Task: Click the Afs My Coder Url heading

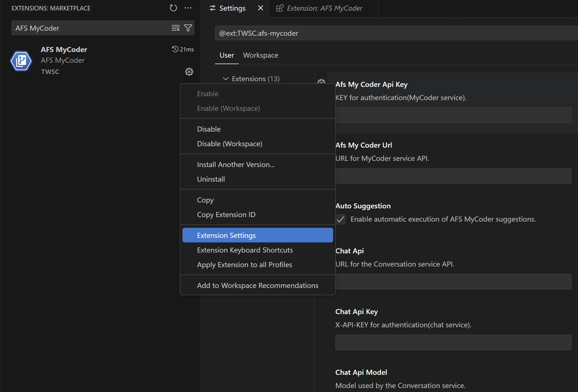Action: pyautogui.click(x=363, y=145)
